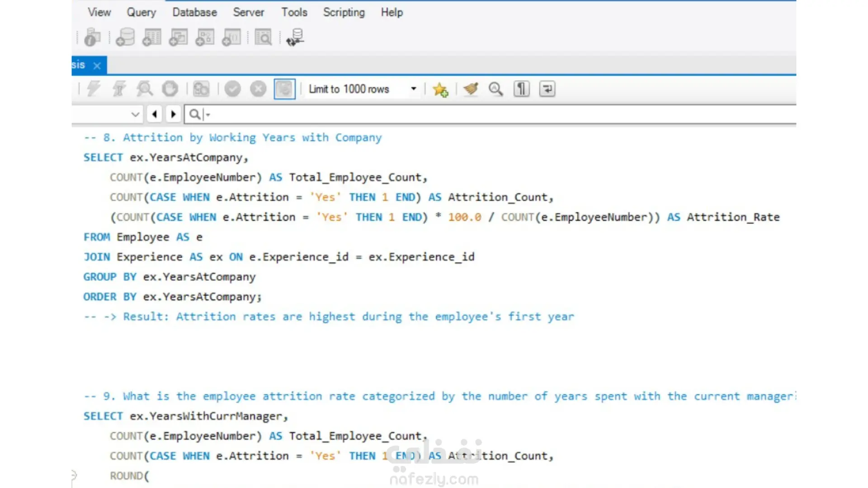Image resolution: width=868 pixels, height=488 pixels.
Task: Click the jump forward right arrow button
Action: [173, 114]
